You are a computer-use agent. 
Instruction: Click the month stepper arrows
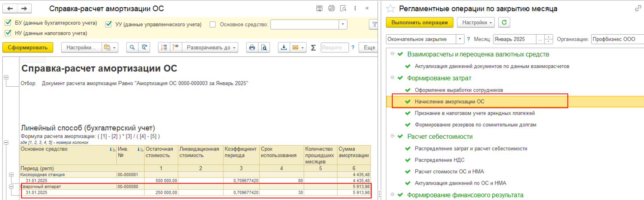pyautogui.click(x=549, y=39)
